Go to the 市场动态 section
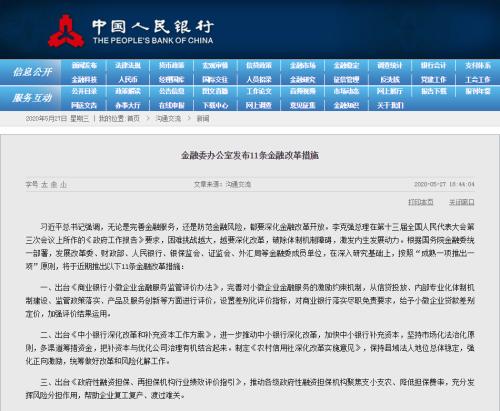The height and width of the screenshot is (411, 500). coord(346,91)
